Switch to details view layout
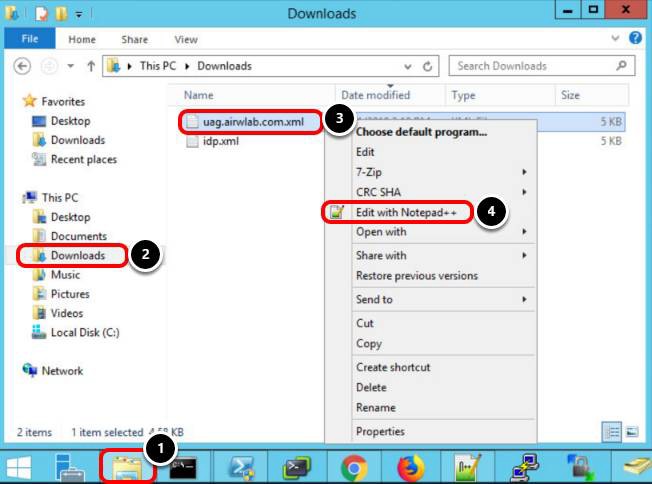This screenshot has width=652, height=484. [x=612, y=432]
